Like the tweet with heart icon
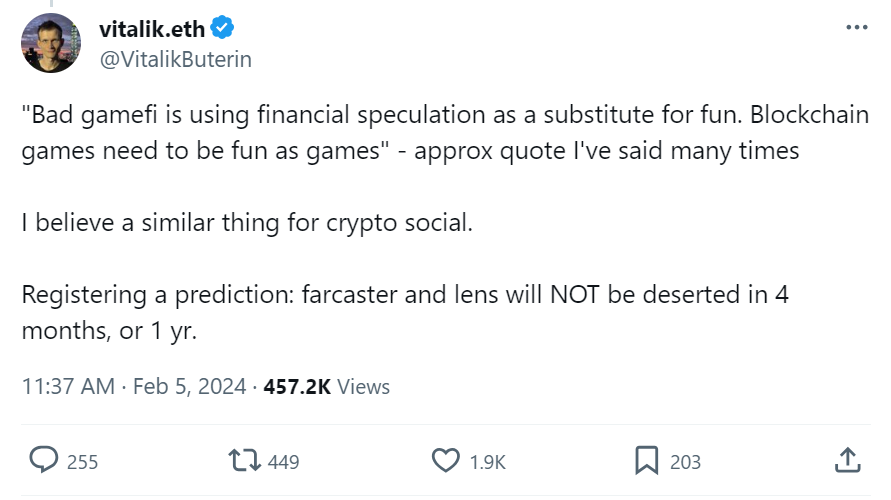Viewport: 891px width, 500px height. [445, 461]
